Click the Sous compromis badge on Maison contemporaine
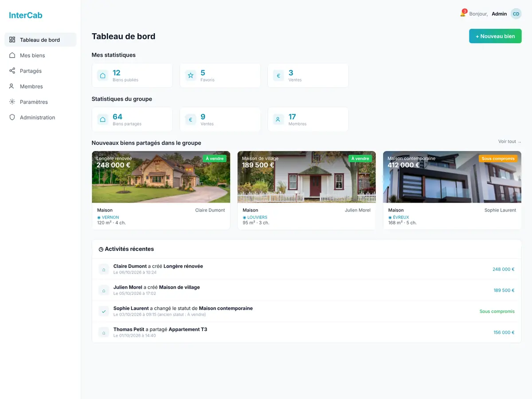 [498, 159]
